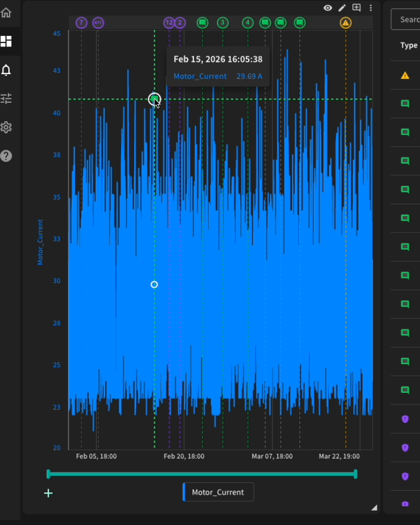Go to the Home page in sidebar
This screenshot has height=525, width=420.
coord(6,12)
